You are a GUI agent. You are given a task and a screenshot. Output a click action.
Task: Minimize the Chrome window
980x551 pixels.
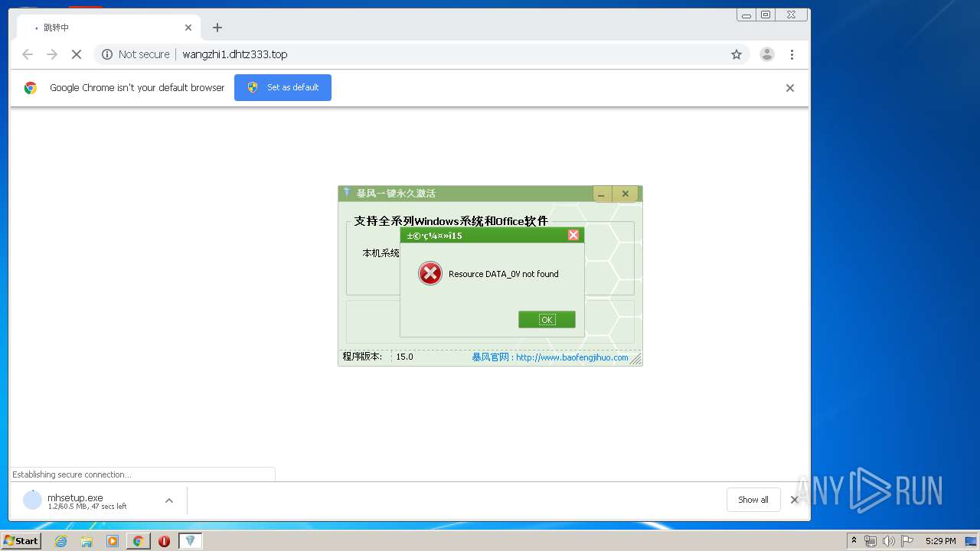point(746,15)
